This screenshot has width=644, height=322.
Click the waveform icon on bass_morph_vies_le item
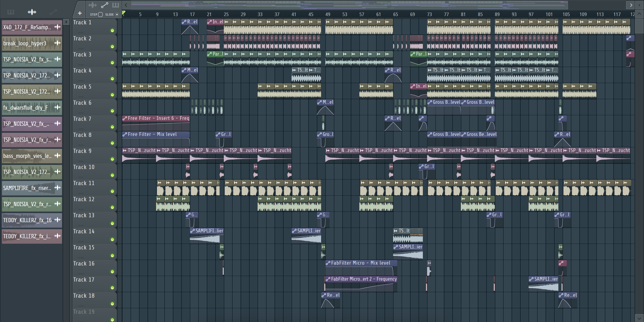(57, 155)
